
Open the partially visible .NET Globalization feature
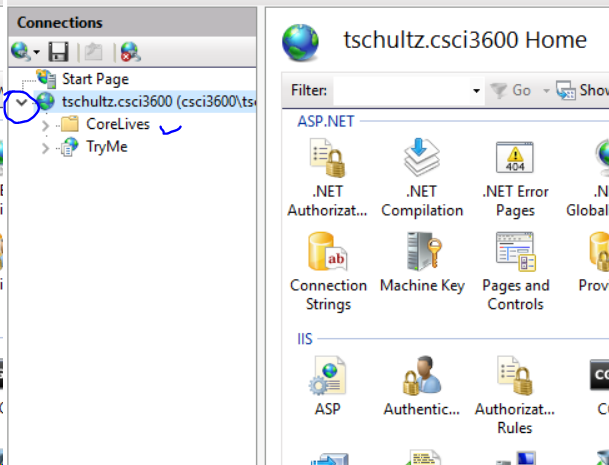point(588,176)
